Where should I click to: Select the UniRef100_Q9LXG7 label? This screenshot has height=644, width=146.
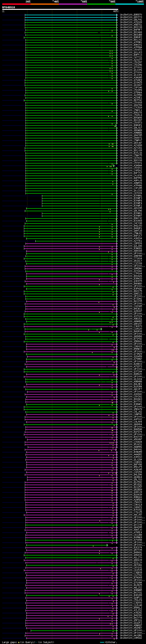(x=131, y=128)
